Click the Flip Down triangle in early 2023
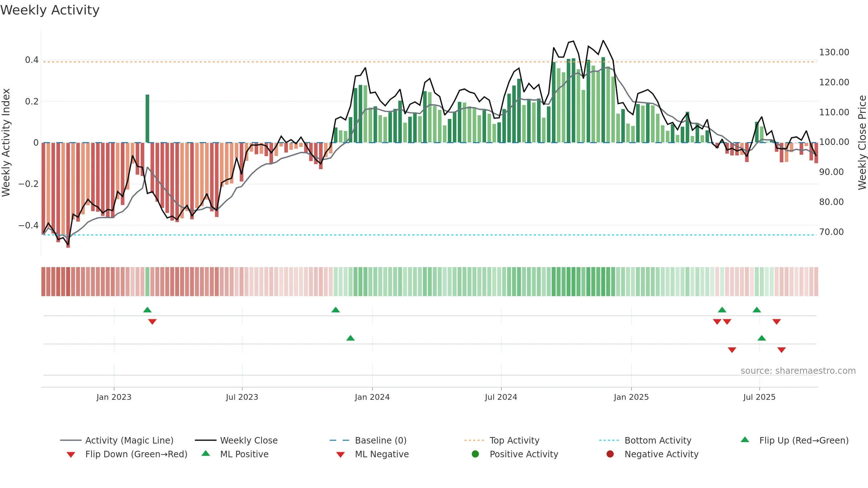Viewport: 868px width, 488px height. (152, 322)
